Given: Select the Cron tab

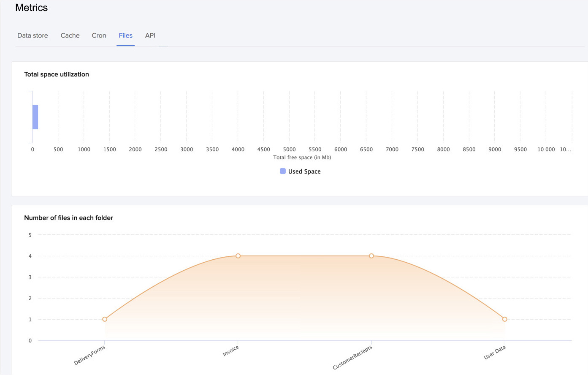Looking at the screenshot, I should 99,35.
